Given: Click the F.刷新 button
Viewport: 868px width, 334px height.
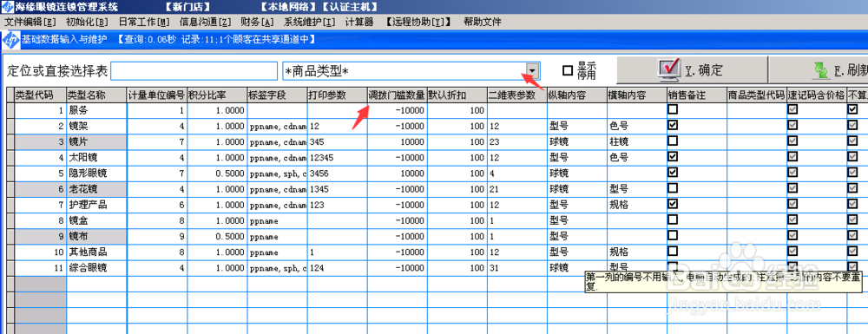Looking at the screenshot, I should point(819,71).
